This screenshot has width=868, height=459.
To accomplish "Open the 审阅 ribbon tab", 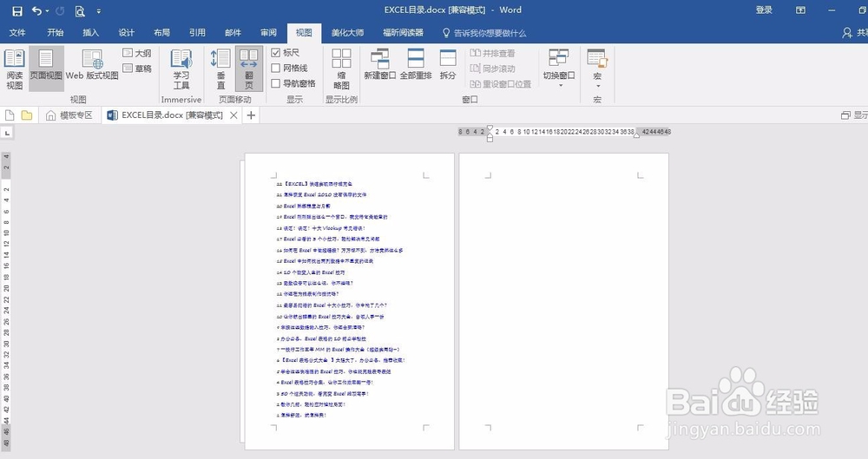I will (x=268, y=33).
